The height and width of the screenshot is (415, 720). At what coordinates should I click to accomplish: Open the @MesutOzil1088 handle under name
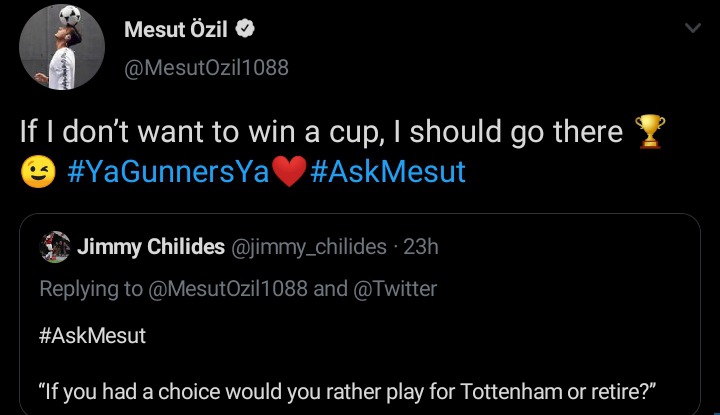click(x=206, y=68)
